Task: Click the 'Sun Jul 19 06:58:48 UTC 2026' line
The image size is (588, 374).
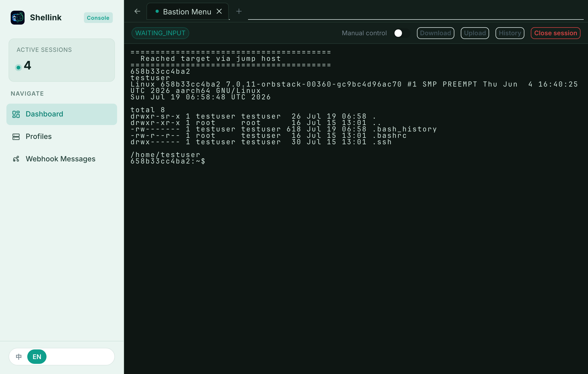Action: click(x=201, y=97)
